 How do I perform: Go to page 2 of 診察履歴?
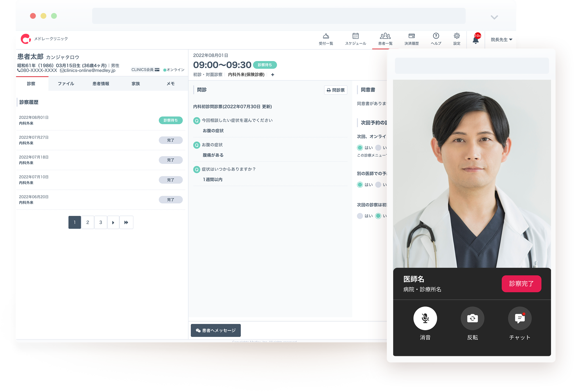tap(88, 222)
